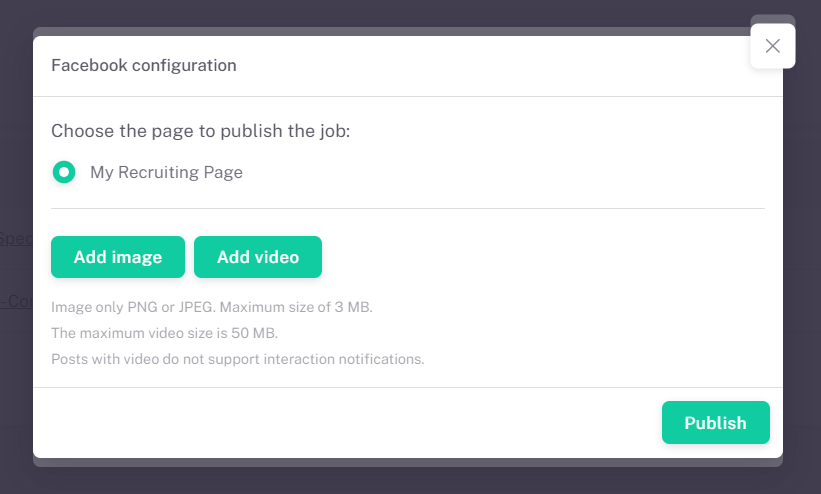This screenshot has height=494, width=821.
Task: Click the dimmed backdrop above the dialog
Action: click(400, 12)
